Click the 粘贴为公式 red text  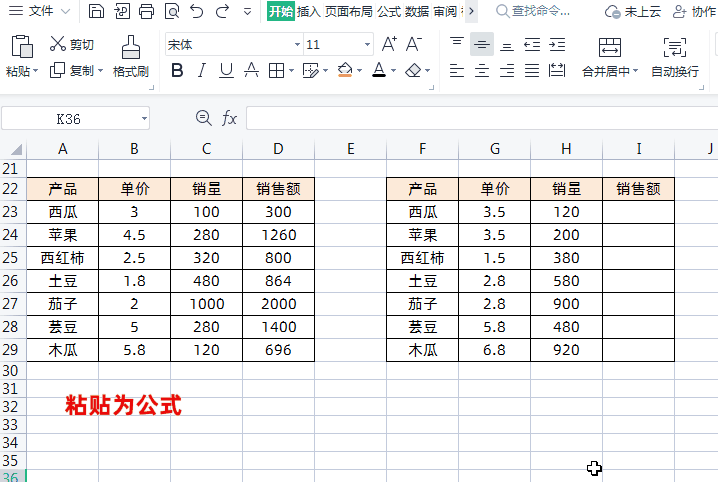[123, 405]
